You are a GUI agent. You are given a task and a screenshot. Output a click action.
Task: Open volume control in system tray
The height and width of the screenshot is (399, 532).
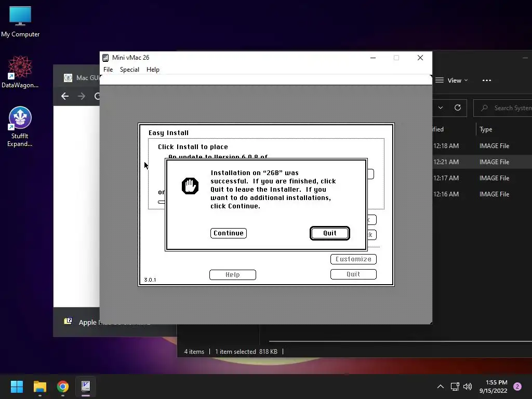click(x=468, y=387)
